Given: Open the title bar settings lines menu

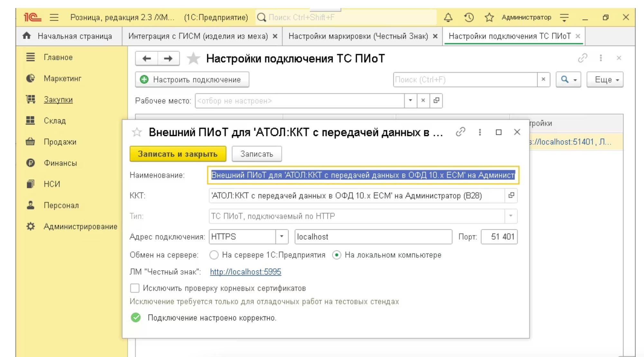Looking at the screenshot, I should point(564,17).
